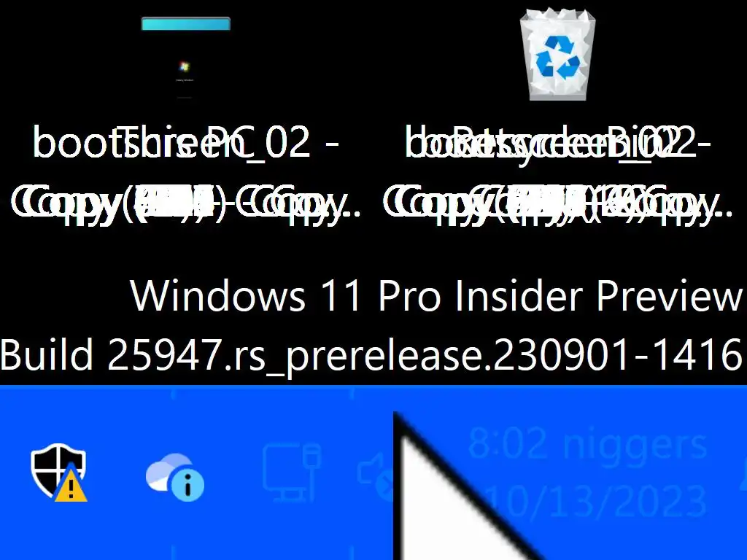Click the left icon's "Copy" second label line

[186, 204]
